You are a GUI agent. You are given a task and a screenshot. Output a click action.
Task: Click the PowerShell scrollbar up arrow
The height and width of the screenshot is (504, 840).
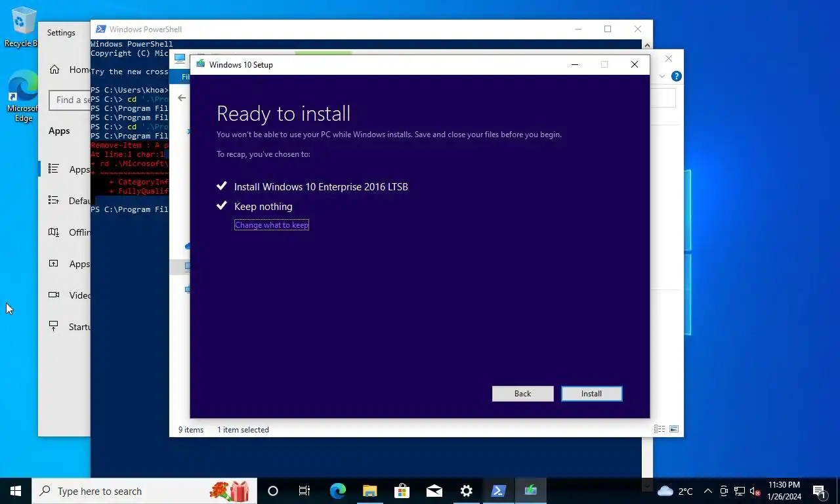647,45
